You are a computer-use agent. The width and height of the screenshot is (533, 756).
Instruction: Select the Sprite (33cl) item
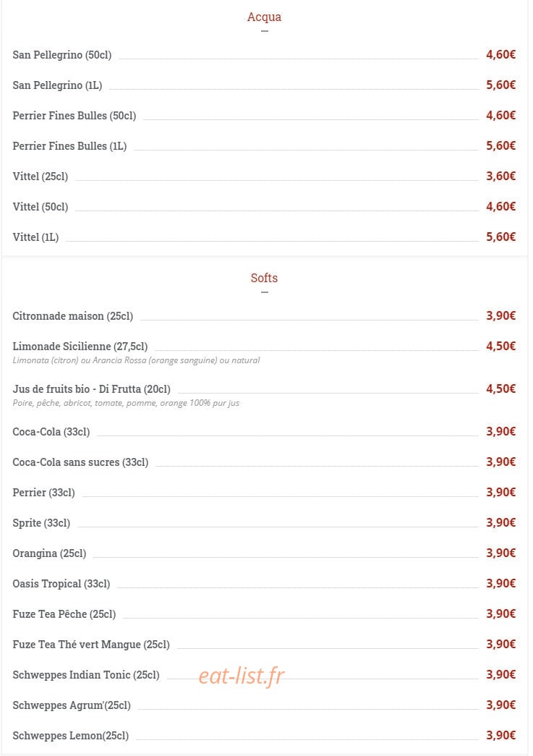[x=41, y=523]
